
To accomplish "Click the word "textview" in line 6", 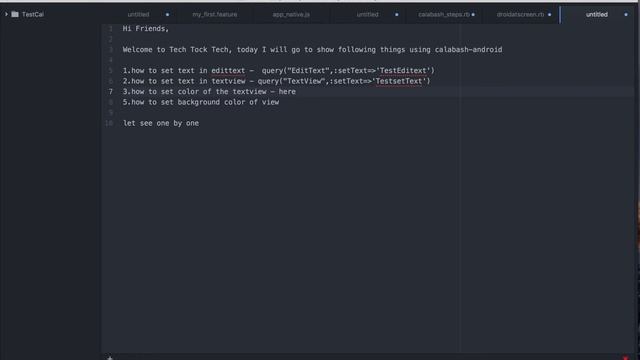I will click(x=228, y=81).
